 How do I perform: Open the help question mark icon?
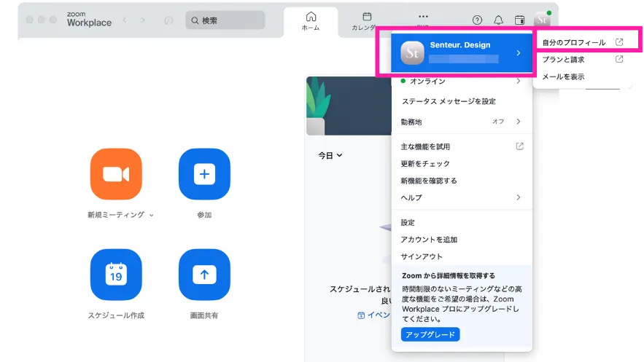pos(477,20)
